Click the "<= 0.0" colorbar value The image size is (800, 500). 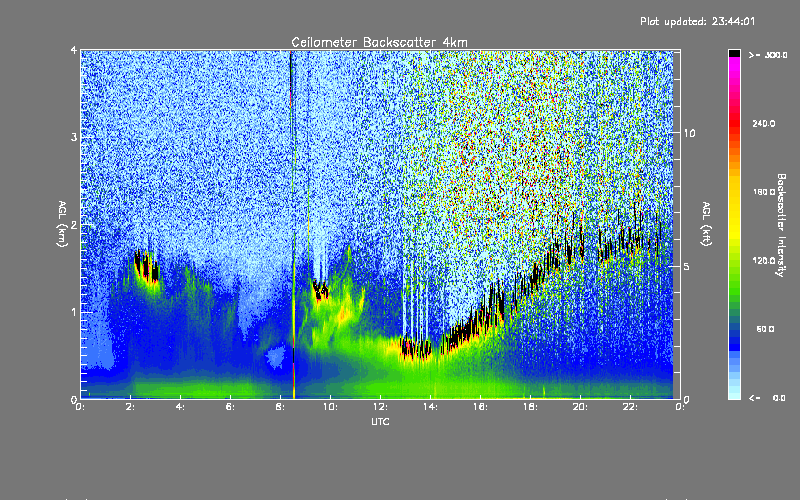point(768,398)
